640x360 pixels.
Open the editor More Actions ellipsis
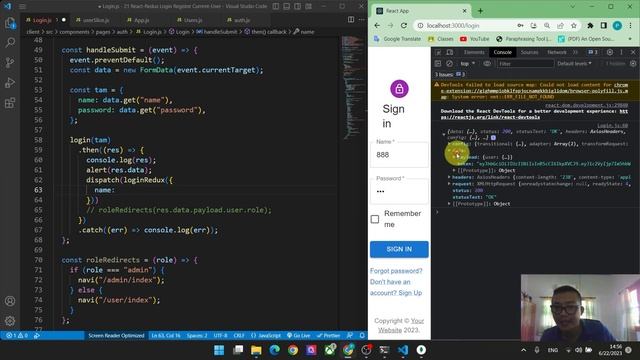coord(362,20)
